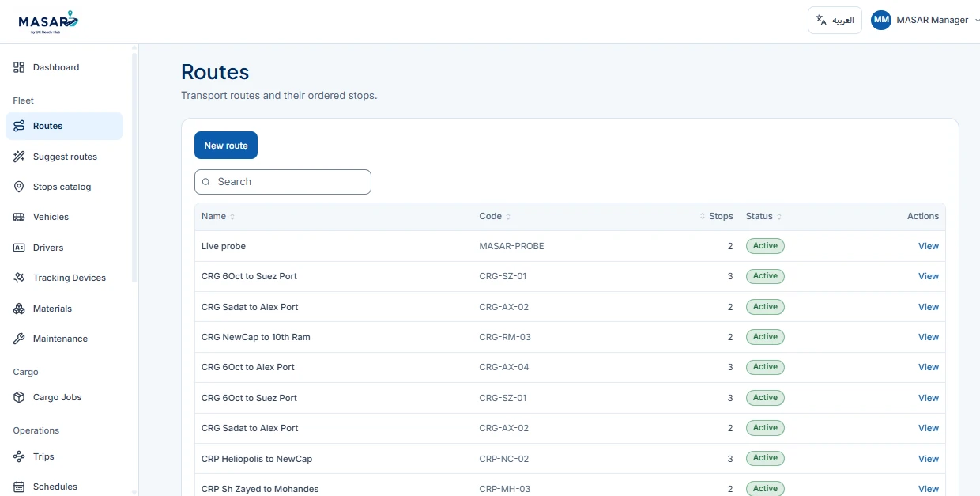Switch language to العربية
The image size is (980, 496).
(835, 21)
